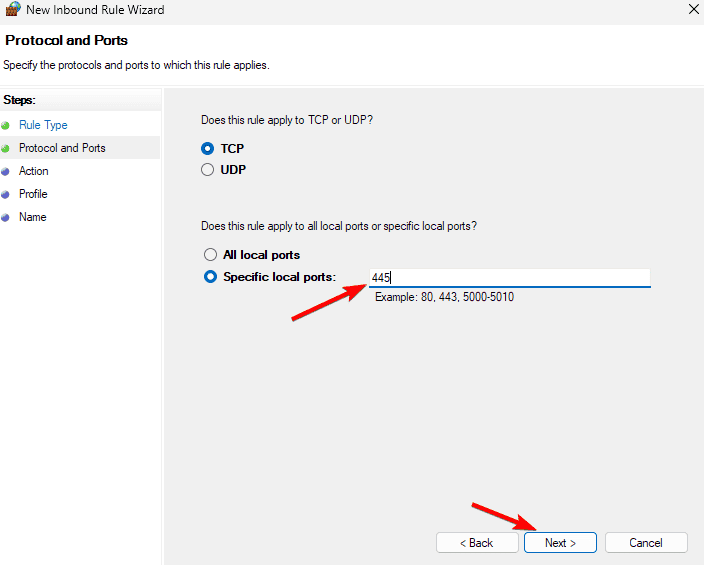Image resolution: width=704 pixels, height=565 pixels.
Task: Click the blue bullet beside Name
Action: point(6,217)
